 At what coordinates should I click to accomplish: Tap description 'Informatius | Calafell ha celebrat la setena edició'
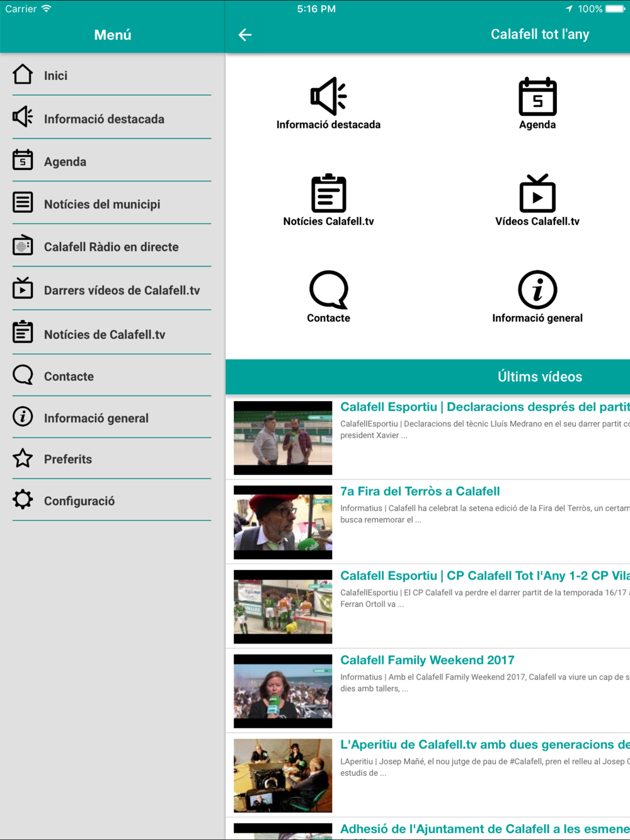coord(485,514)
